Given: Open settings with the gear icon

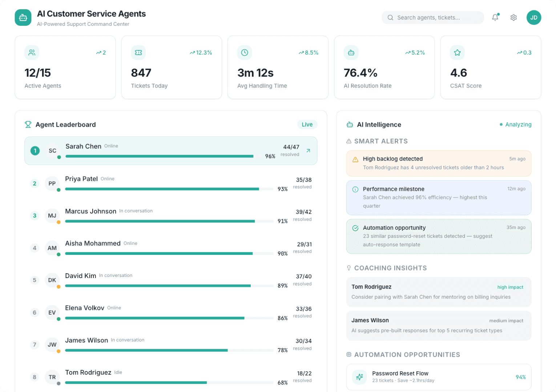Looking at the screenshot, I should (x=513, y=17).
